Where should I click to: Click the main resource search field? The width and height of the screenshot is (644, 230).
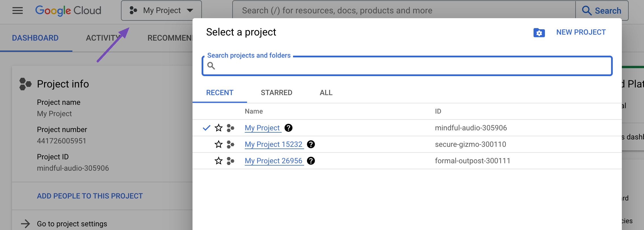[404, 11]
